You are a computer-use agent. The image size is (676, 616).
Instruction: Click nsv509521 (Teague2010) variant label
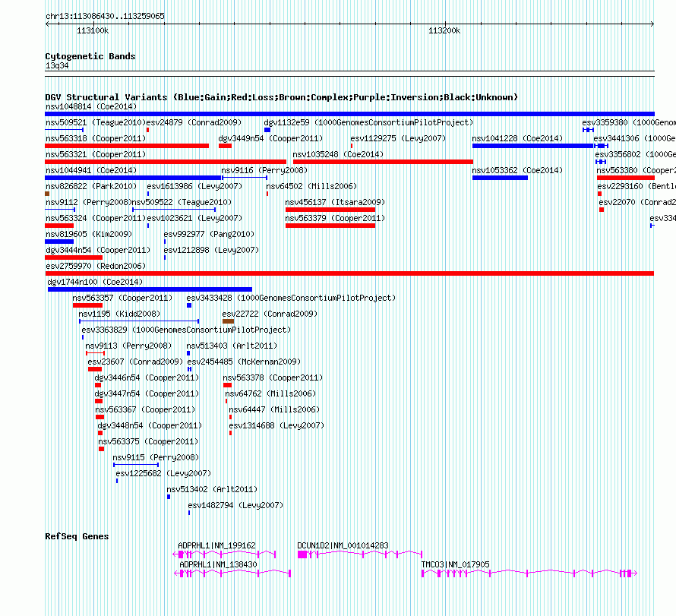click(96, 122)
